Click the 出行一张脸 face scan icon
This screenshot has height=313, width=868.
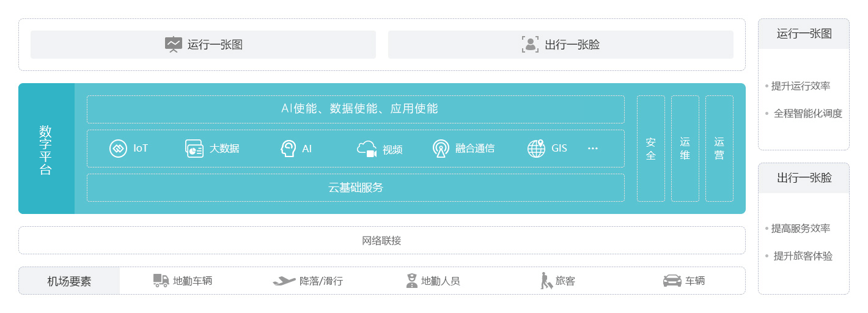tap(530, 45)
